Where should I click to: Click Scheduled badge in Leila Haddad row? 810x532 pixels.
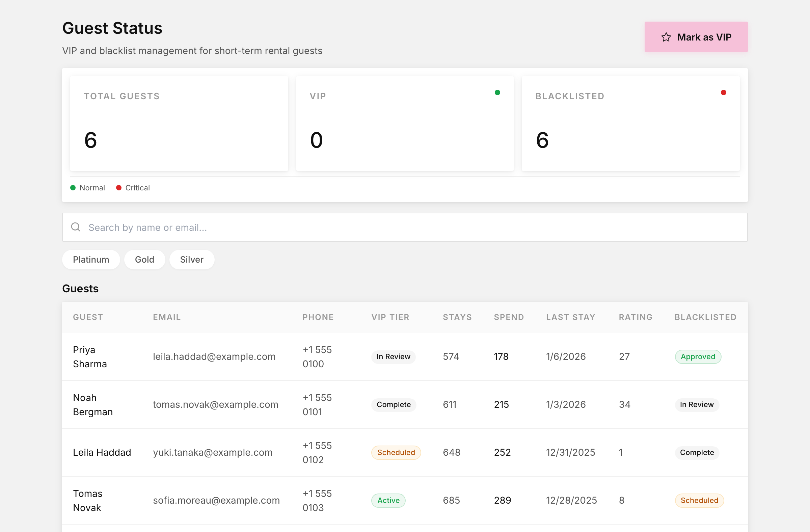[396, 453]
